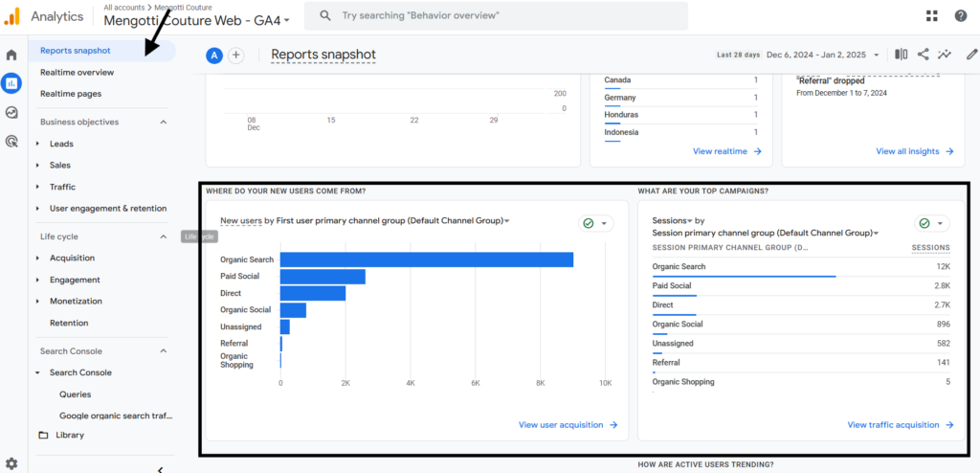Viewport: 980px width, 473px height.
Task: Click Indonesia in the country list
Action: pyautogui.click(x=622, y=133)
